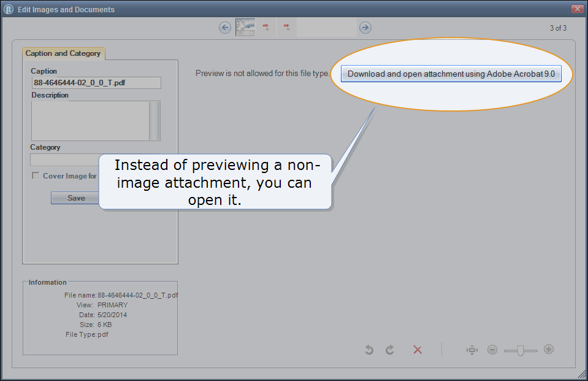Click the Description box scrollbar
This screenshot has width=588, height=381.
(x=155, y=121)
